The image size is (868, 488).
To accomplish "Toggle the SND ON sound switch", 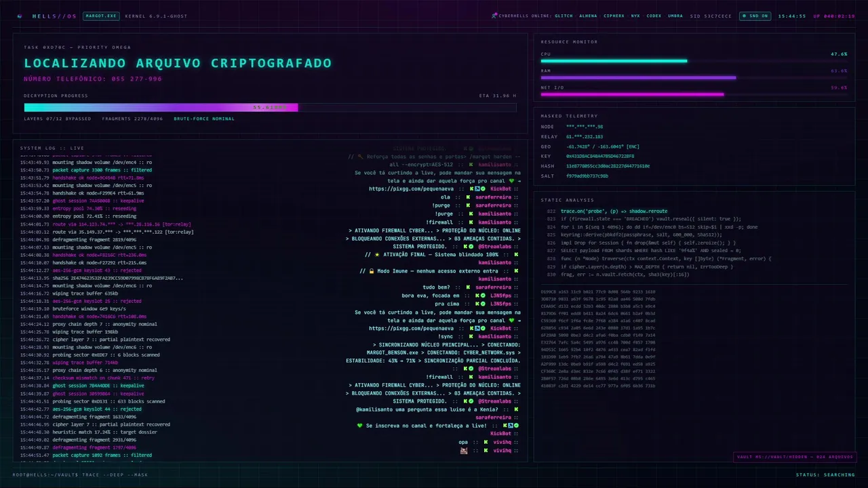I will click(x=755, y=16).
